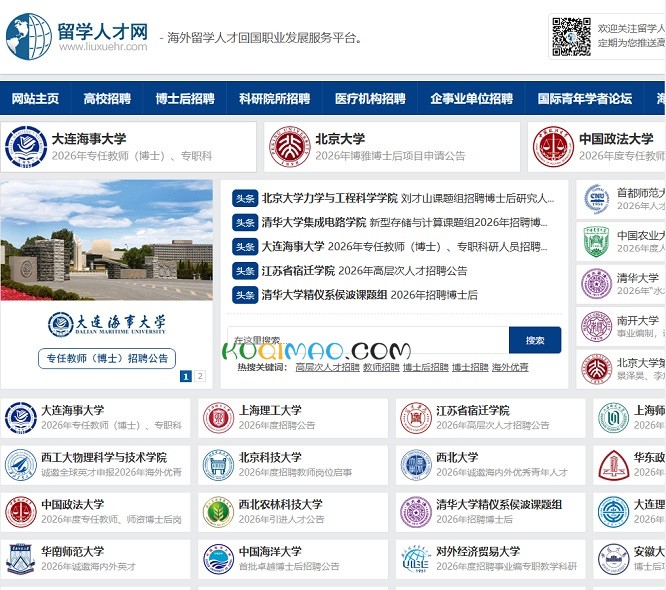Click 大连海事大学 campus carousel photo
The width and height of the screenshot is (666, 590).
[107, 240]
